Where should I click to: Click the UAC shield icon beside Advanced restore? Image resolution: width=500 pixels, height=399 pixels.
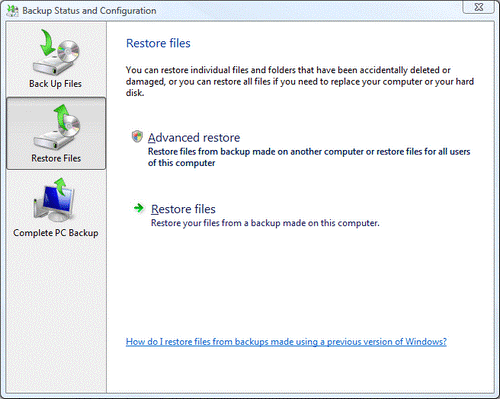[137, 136]
